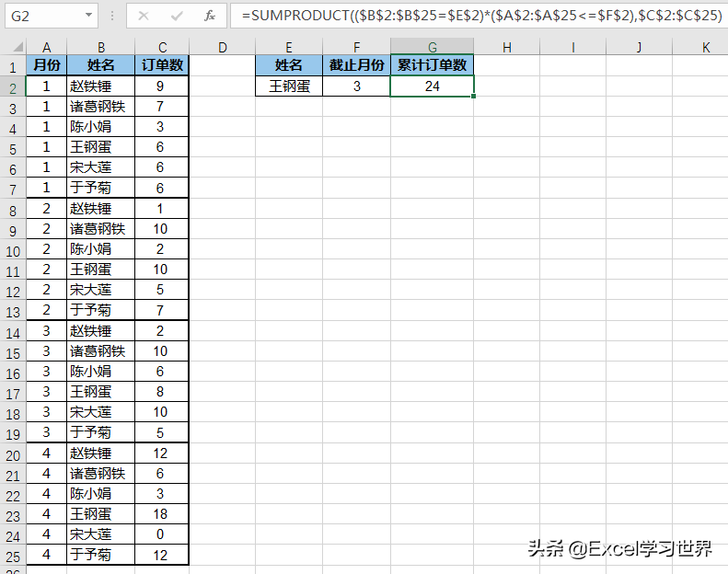
Task: Click the 姓名 header cell in column B
Action: pyautogui.click(x=100, y=65)
